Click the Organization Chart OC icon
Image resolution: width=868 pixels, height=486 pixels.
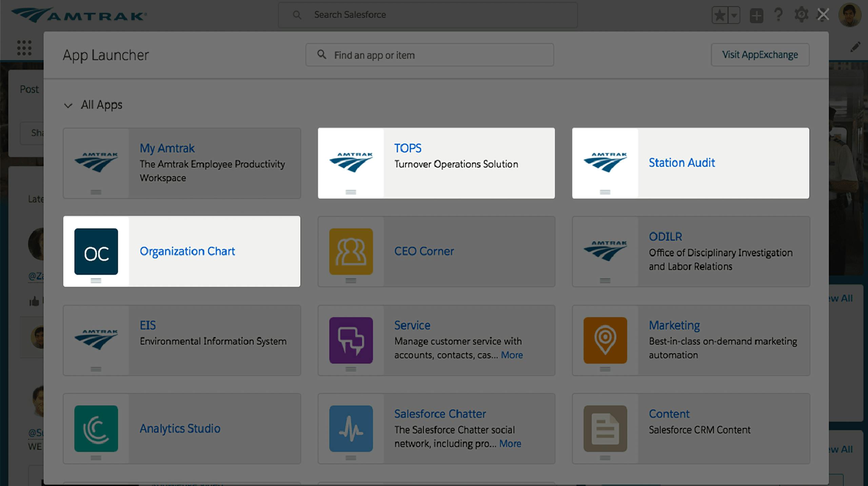point(96,251)
